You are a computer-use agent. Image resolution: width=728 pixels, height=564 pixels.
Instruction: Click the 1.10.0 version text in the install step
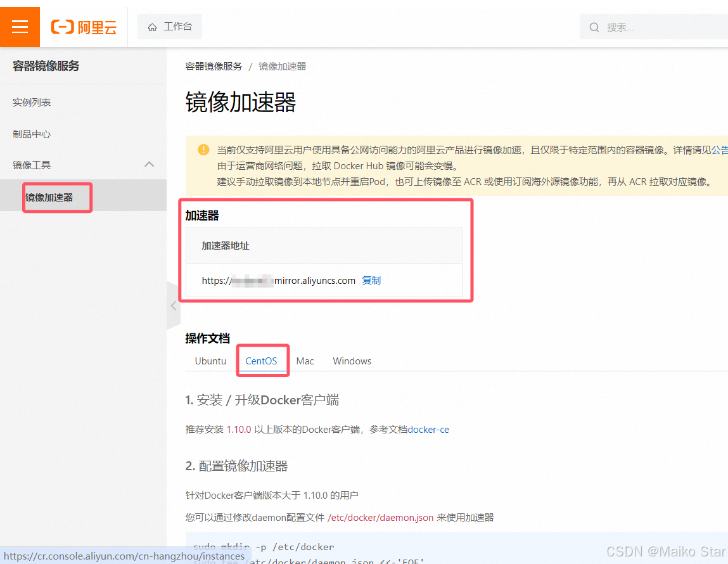click(x=239, y=430)
